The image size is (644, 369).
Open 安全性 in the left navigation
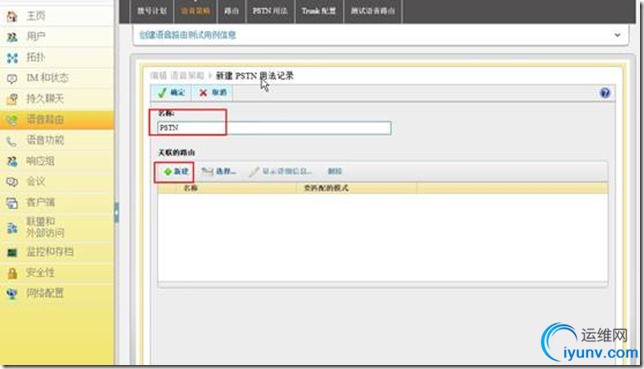point(57,273)
